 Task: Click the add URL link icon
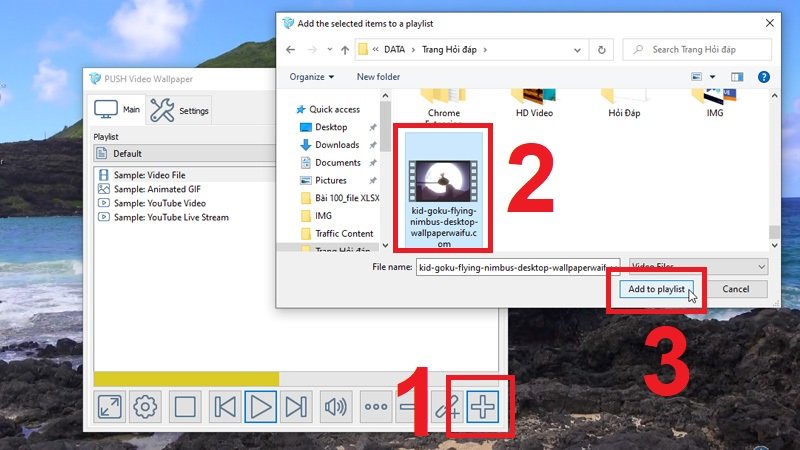[444, 407]
